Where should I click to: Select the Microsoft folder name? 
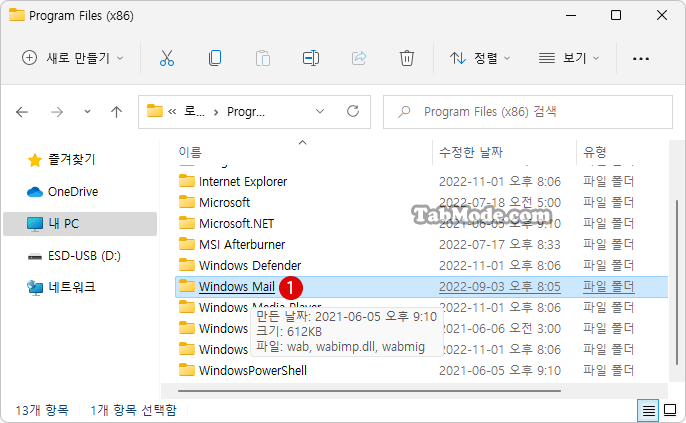tap(224, 202)
